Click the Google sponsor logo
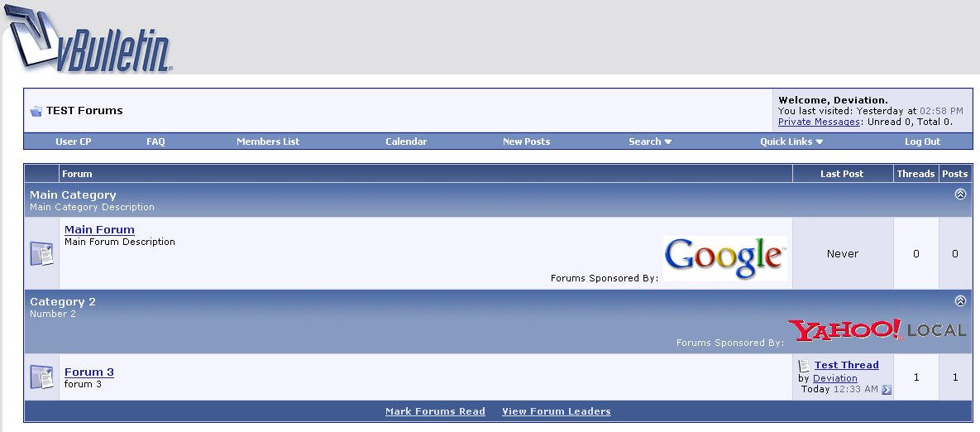Viewport: 980px width, 432px height. pos(724,258)
